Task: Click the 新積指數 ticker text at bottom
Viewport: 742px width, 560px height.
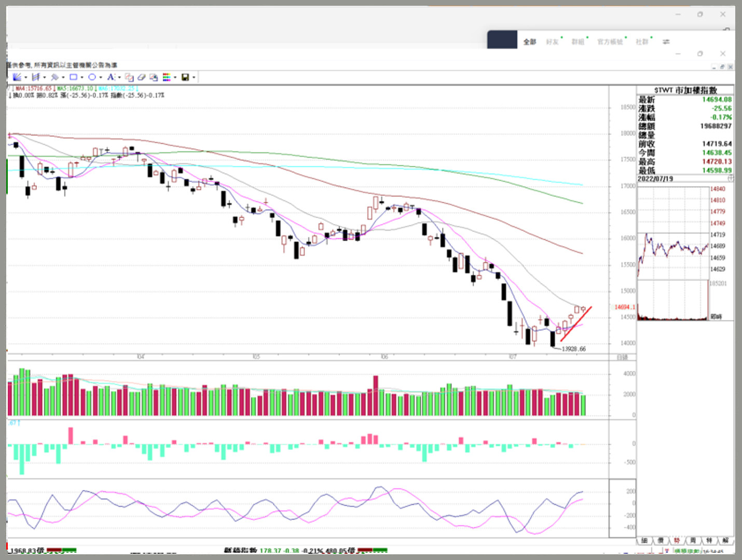Action: pos(240,551)
